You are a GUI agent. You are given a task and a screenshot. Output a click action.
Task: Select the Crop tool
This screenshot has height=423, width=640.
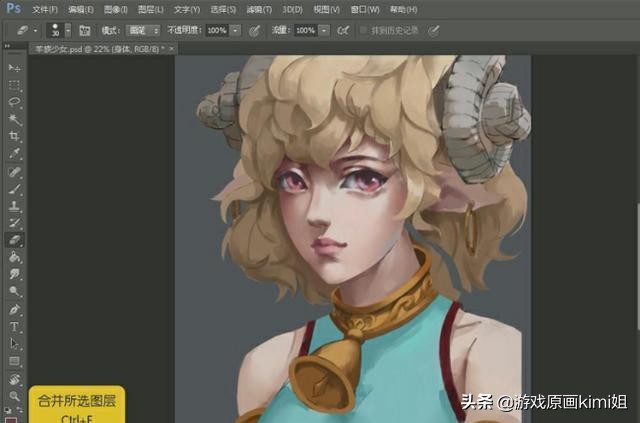14,136
